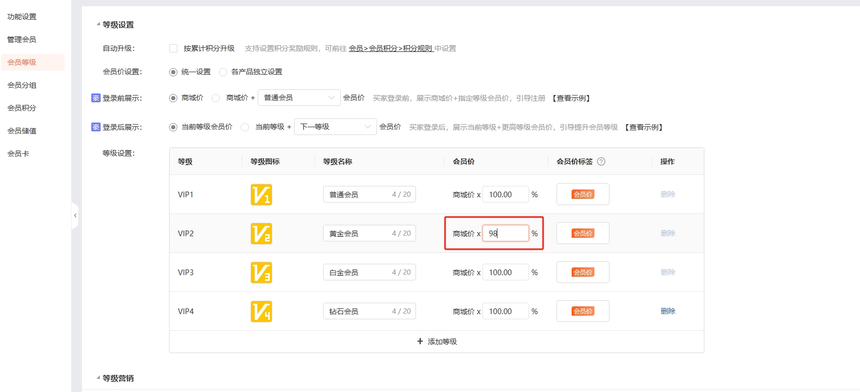Click the VIP4 level badge icon
Screen dimensions: 860x392
(261, 311)
